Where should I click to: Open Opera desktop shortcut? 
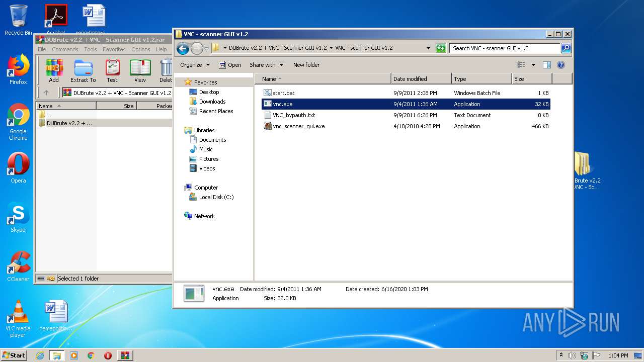tap(18, 167)
